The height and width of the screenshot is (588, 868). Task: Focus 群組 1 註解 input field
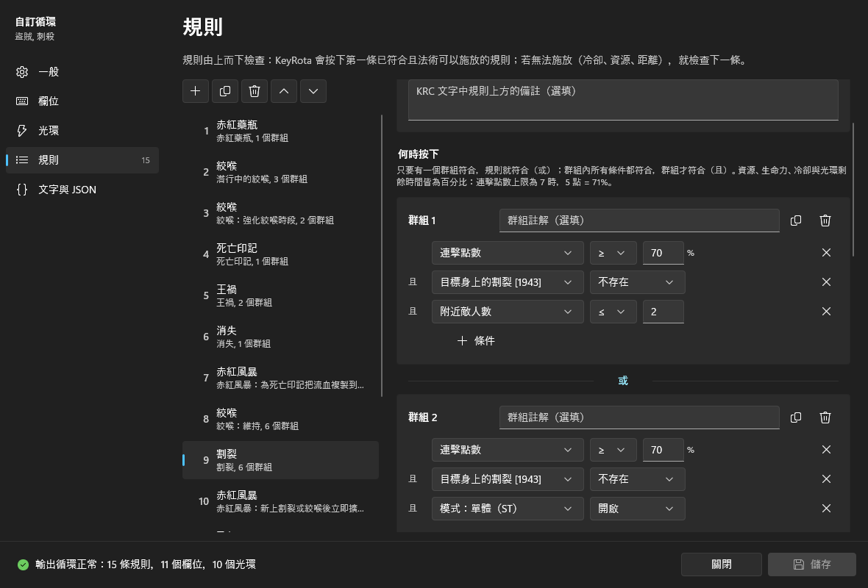click(639, 220)
